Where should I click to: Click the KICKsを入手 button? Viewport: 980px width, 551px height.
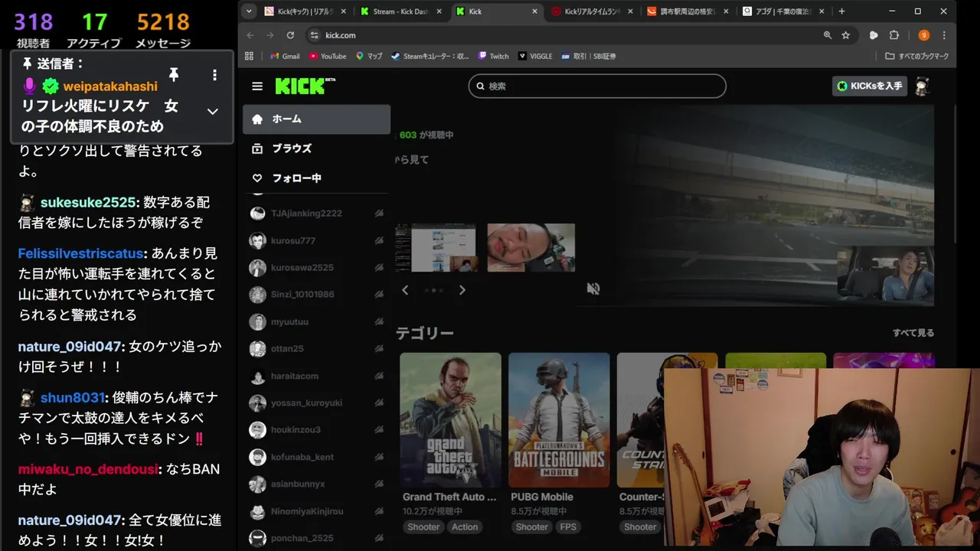coord(870,86)
